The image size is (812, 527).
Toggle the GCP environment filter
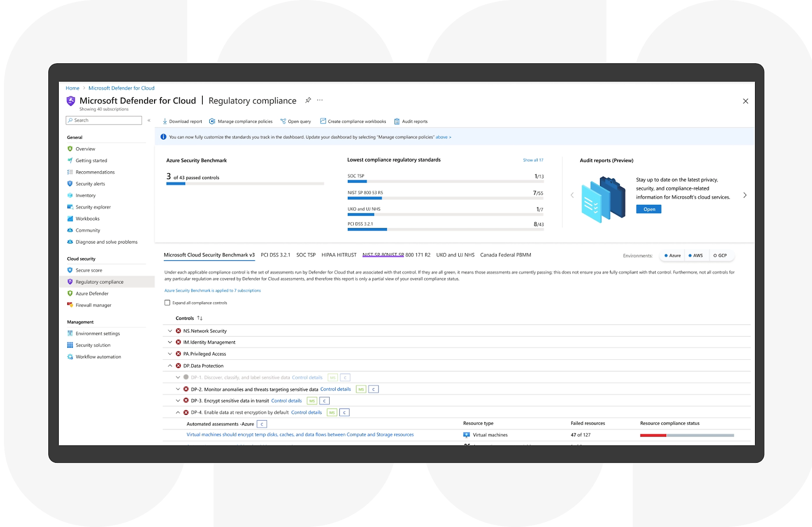(x=720, y=256)
